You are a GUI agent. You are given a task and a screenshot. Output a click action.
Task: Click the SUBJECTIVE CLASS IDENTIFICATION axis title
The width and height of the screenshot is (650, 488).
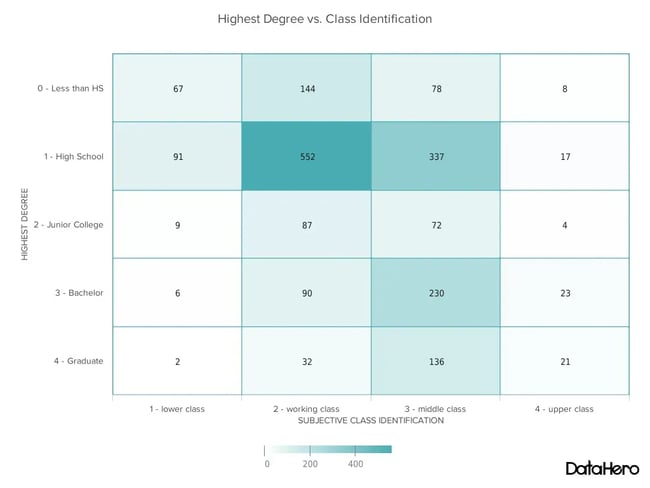(x=371, y=421)
